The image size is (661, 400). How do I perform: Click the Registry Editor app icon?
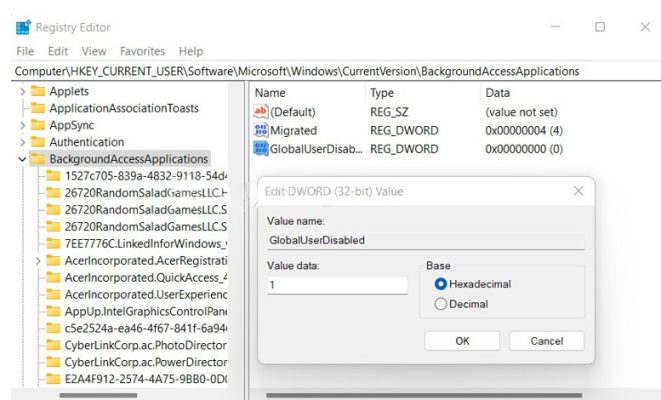point(23,27)
